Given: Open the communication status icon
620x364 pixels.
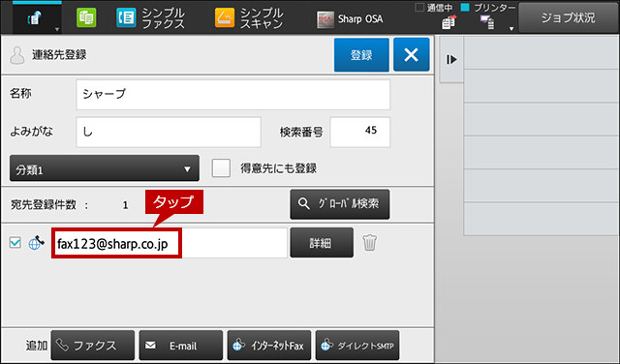Looking at the screenshot, I should (x=449, y=22).
